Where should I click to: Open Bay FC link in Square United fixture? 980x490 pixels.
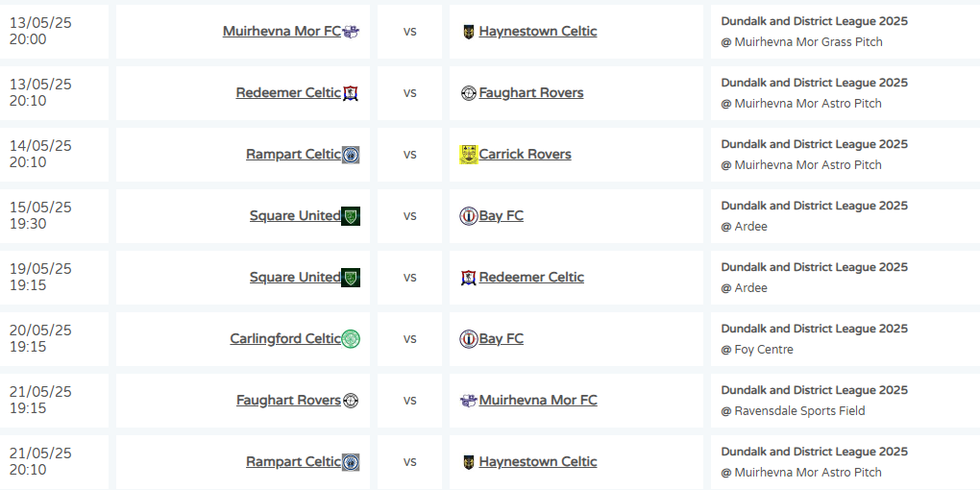coord(501,216)
